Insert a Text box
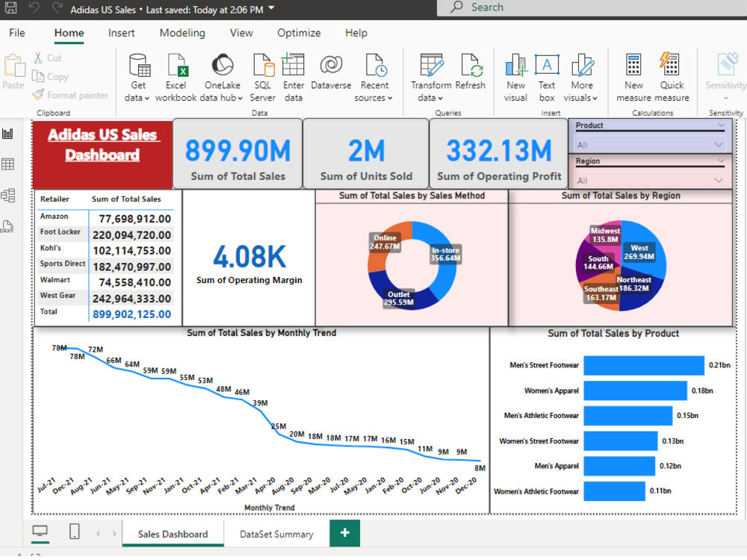 tap(547, 78)
